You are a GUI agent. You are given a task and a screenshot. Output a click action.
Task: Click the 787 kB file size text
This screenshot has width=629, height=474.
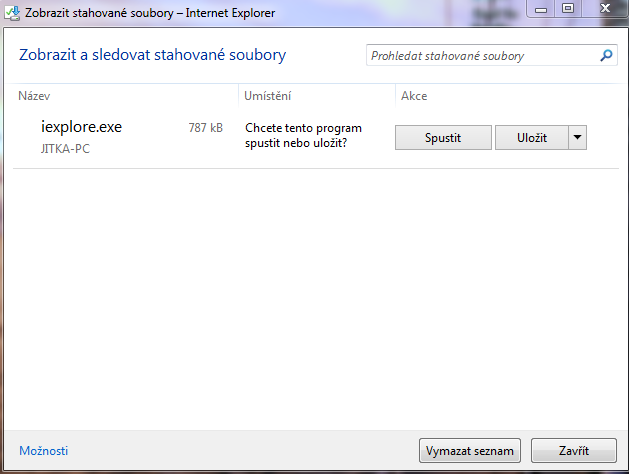click(x=205, y=128)
